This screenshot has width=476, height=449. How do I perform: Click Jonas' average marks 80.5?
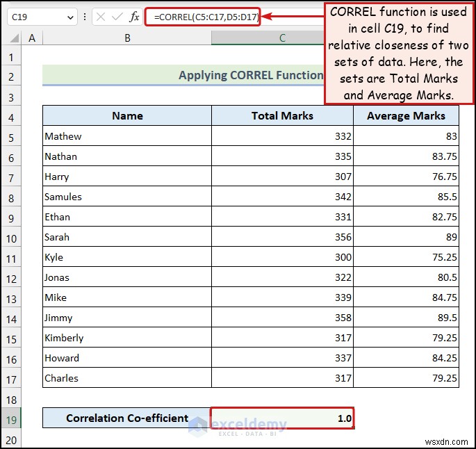407,277
